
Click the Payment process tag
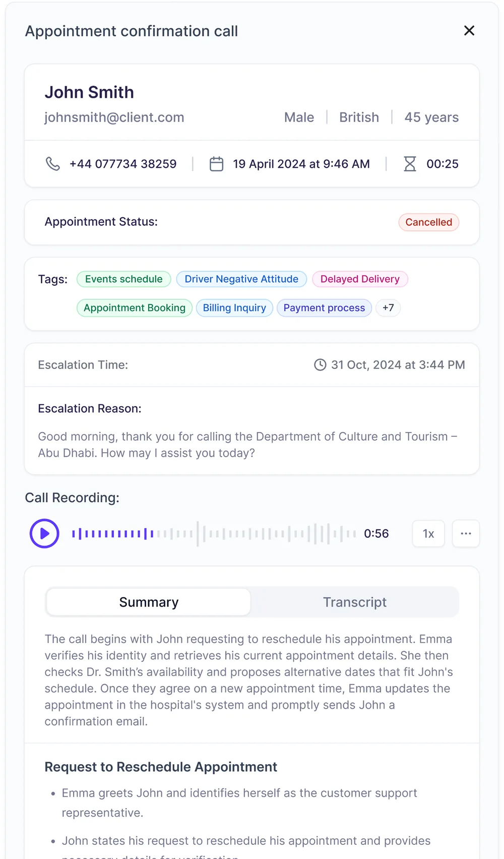click(324, 308)
